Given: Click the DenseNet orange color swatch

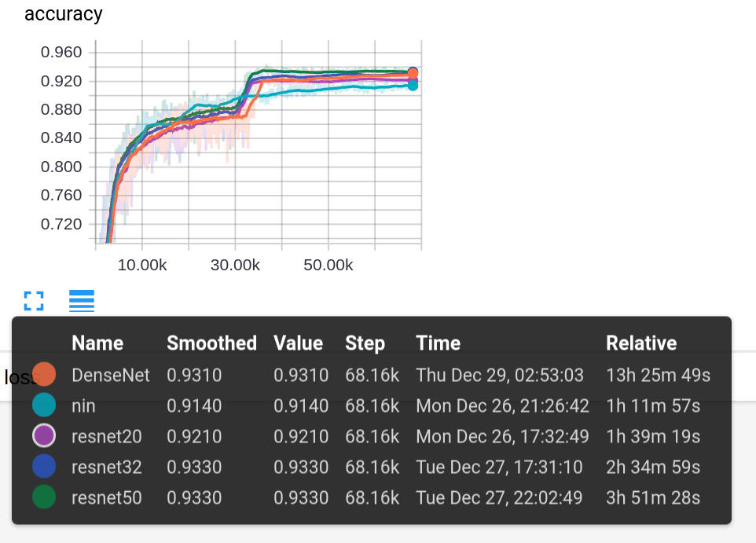Looking at the screenshot, I should click(44, 375).
